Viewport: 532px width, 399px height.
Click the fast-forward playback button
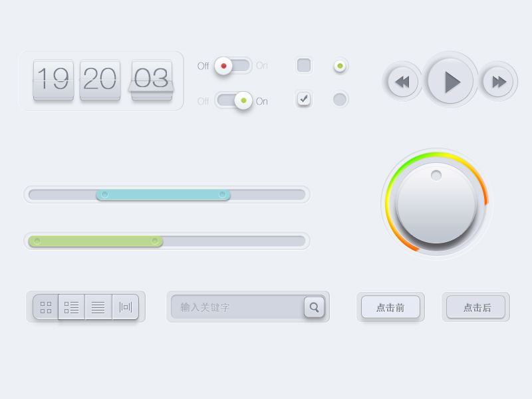(x=498, y=82)
